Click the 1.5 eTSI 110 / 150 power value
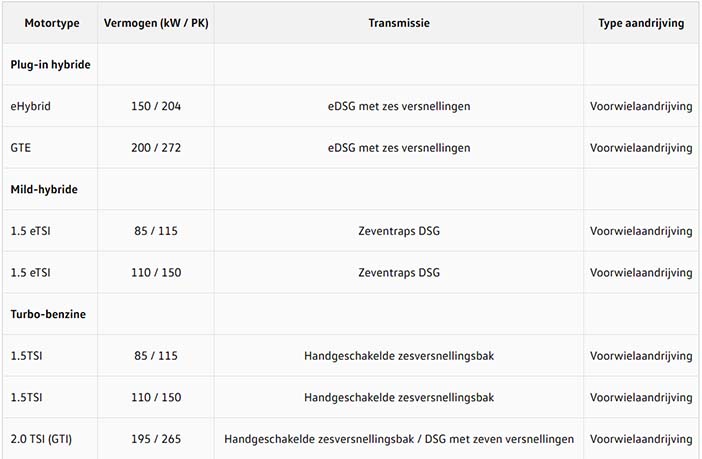Screen dimensions: 702x459 (156, 272)
